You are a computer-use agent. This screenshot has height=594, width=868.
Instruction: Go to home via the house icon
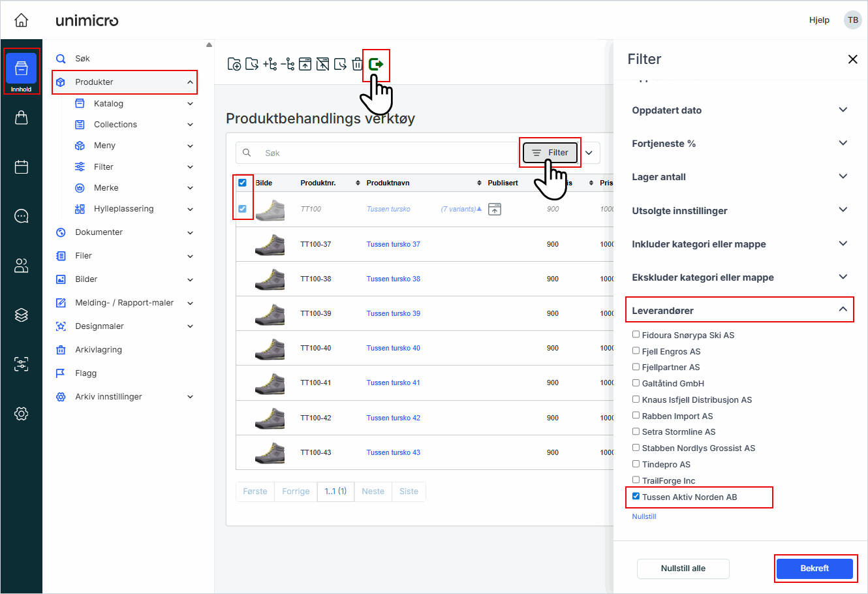(22, 20)
